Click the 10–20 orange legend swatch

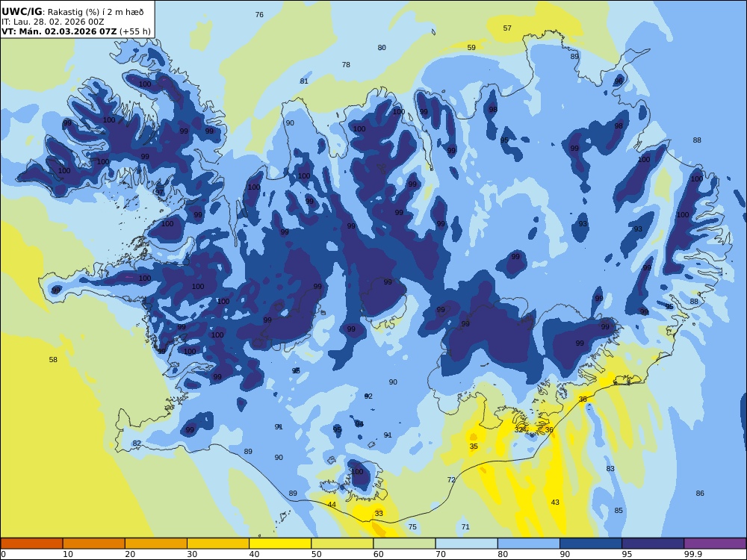[x=94, y=544]
